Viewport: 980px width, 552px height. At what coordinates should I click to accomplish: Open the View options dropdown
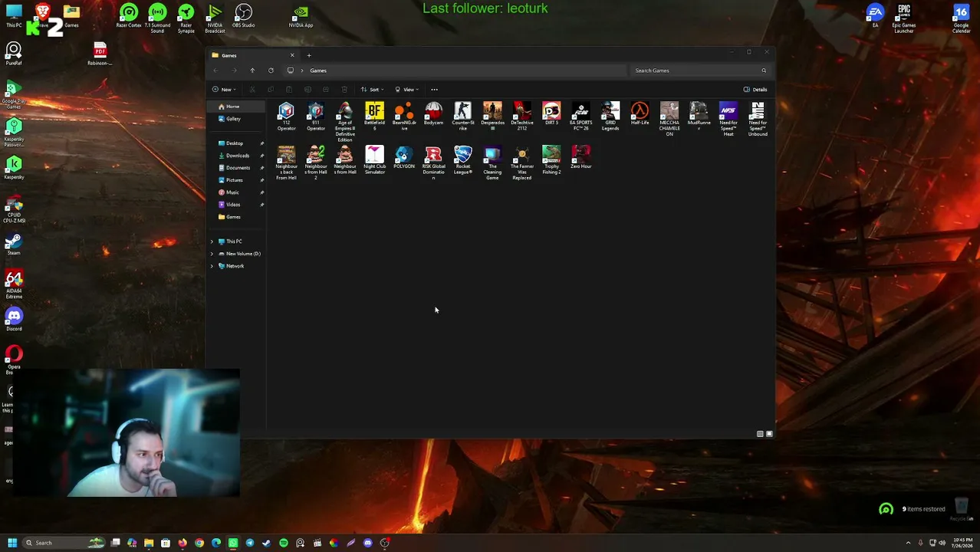(406, 90)
